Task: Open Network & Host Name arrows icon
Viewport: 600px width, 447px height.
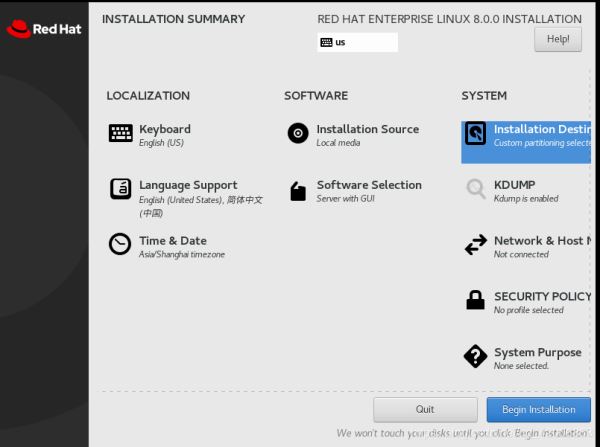Action: [x=476, y=245]
